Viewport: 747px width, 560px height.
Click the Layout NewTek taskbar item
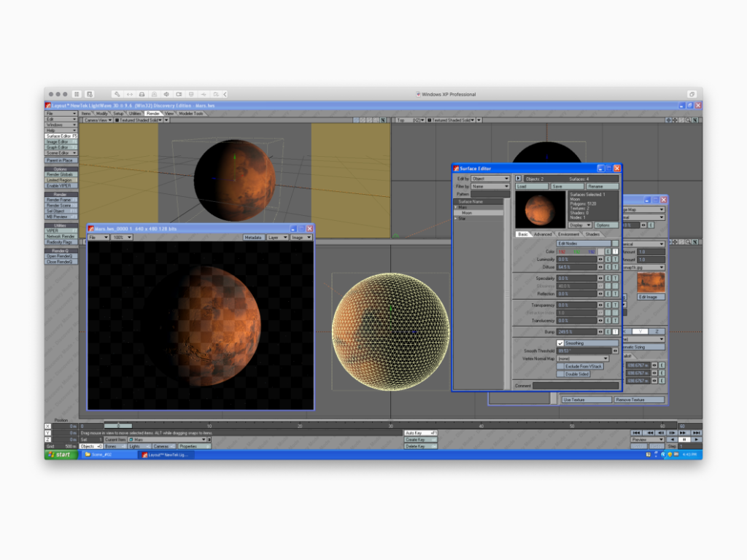(x=167, y=455)
